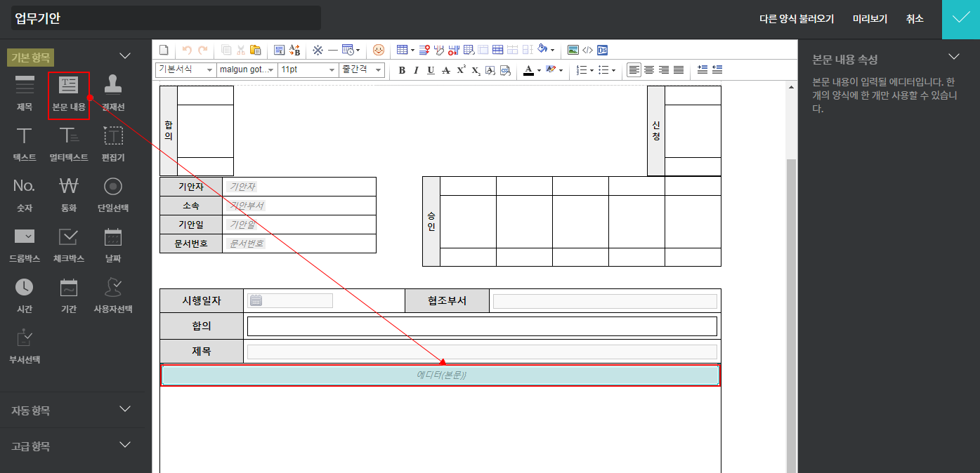Select the 결재선 approval line stamp item
This screenshot has width=980, height=473.
pyautogui.click(x=113, y=94)
